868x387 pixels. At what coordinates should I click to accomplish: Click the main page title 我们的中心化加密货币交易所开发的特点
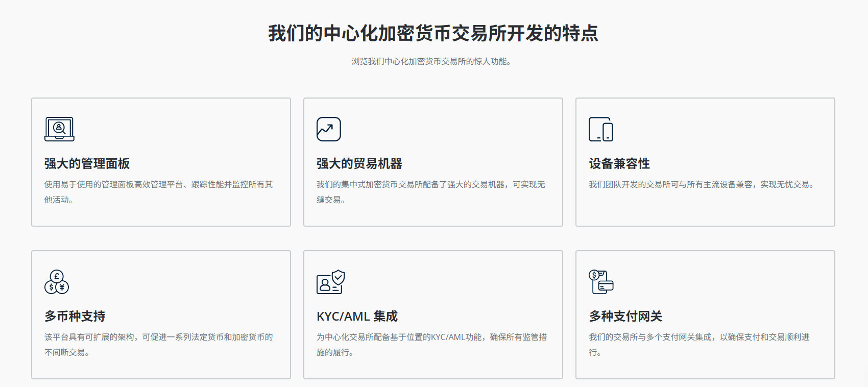[x=433, y=34]
